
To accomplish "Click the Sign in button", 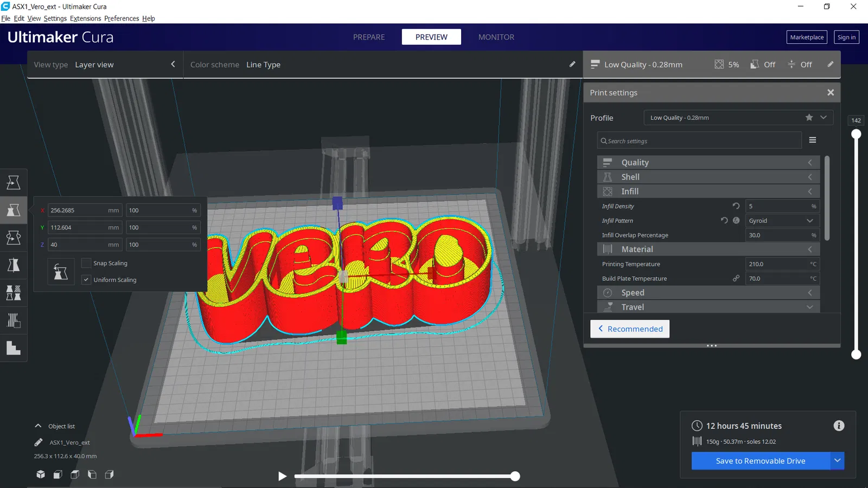I will tap(846, 37).
